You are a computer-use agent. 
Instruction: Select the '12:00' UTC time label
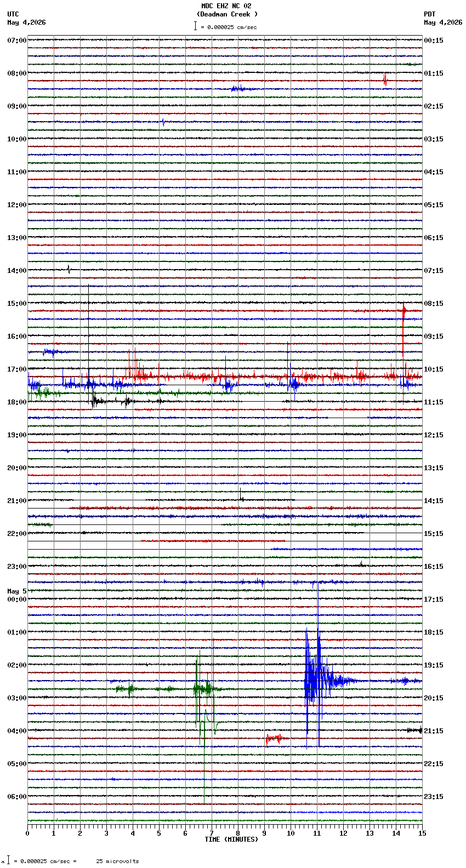coord(16,205)
